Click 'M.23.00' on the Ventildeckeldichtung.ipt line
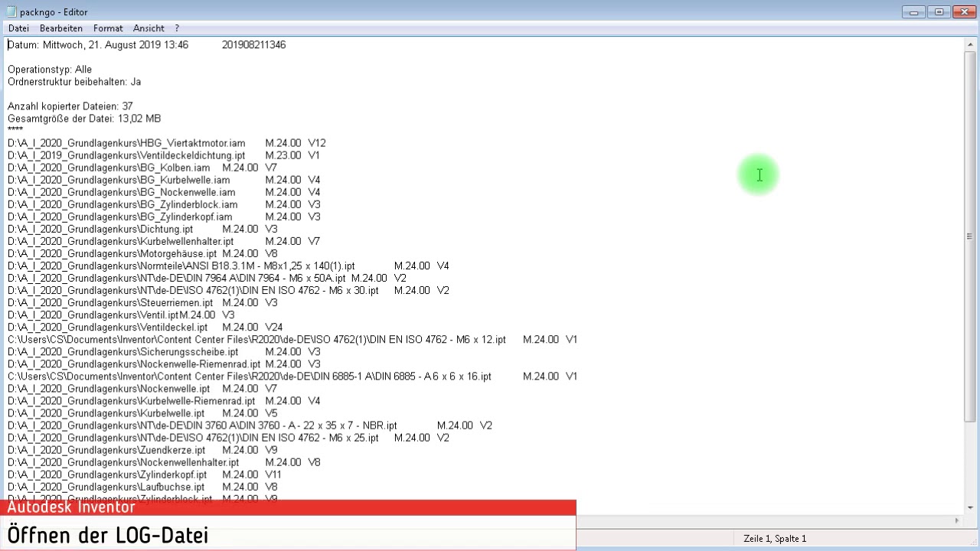Screen dimensions: 980x551 283,155
